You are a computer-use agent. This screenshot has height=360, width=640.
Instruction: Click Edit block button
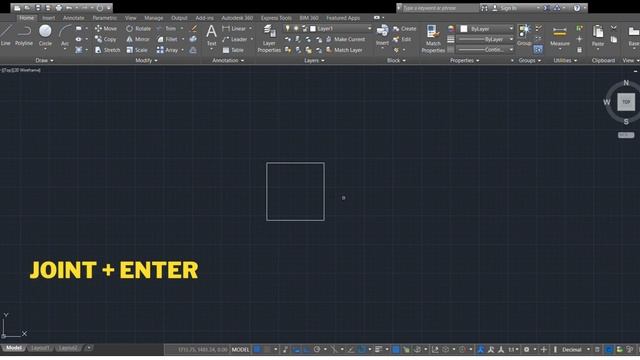click(402, 39)
